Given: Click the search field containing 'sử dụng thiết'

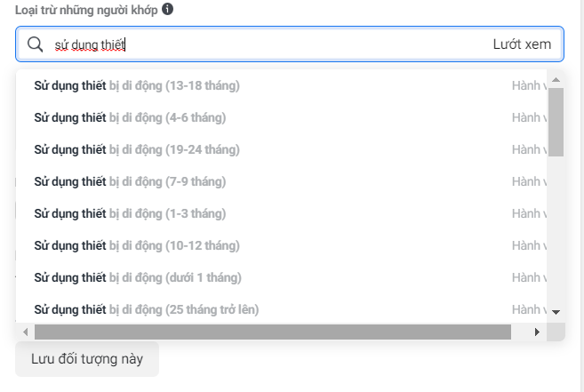Looking at the screenshot, I should [x=290, y=44].
